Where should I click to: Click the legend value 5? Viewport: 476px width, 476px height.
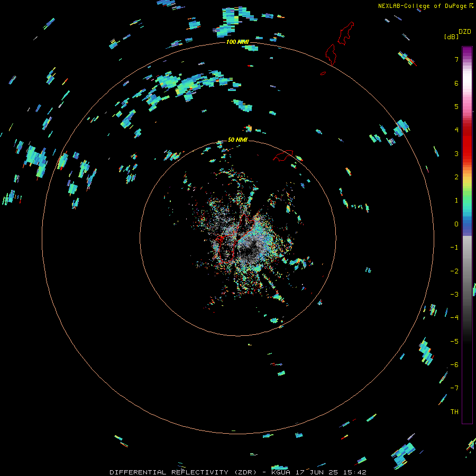(456, 106)
